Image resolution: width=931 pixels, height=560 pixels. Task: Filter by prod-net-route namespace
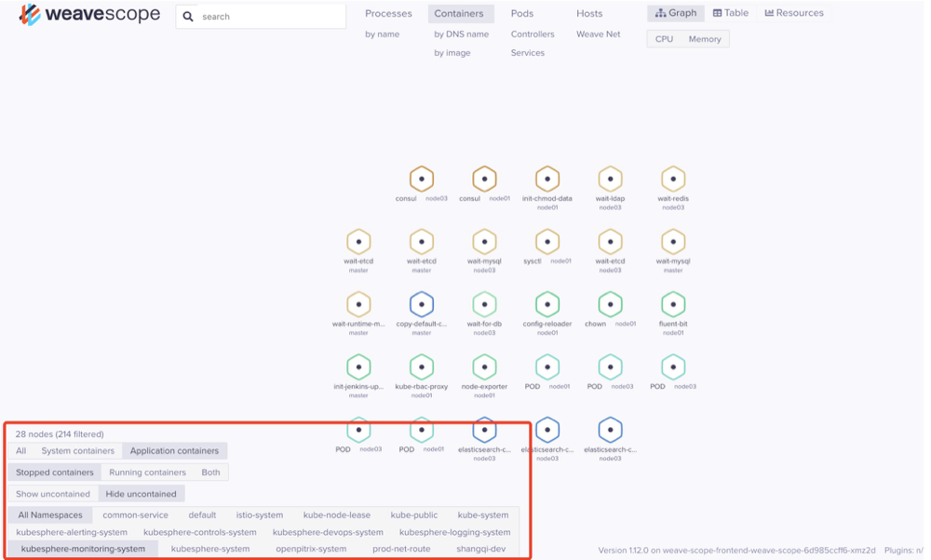tap(401, 550)
